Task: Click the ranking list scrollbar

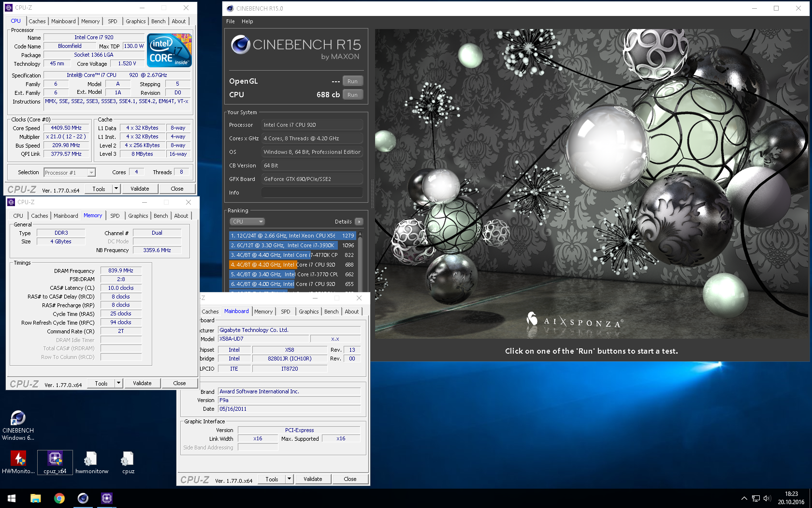Action: 360,261
